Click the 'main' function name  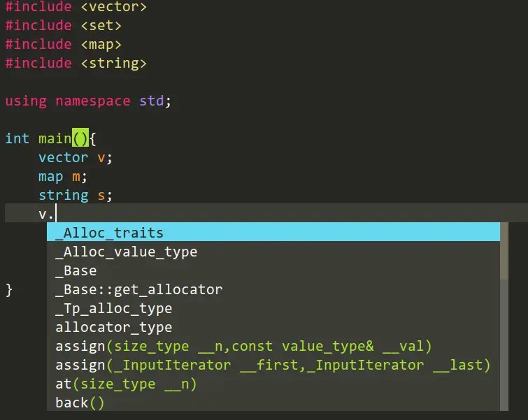(x=55, y=138)
